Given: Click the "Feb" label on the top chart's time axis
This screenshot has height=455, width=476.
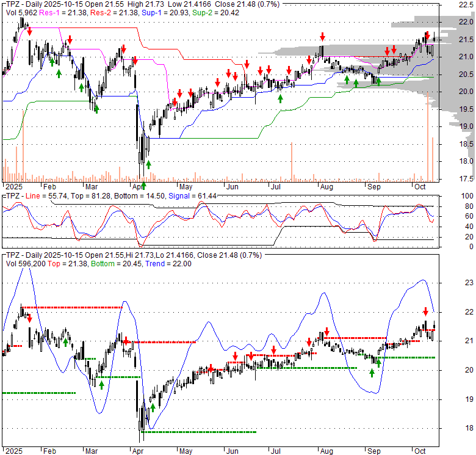Looking at the screenshot, I should click(x=49, y=187).
